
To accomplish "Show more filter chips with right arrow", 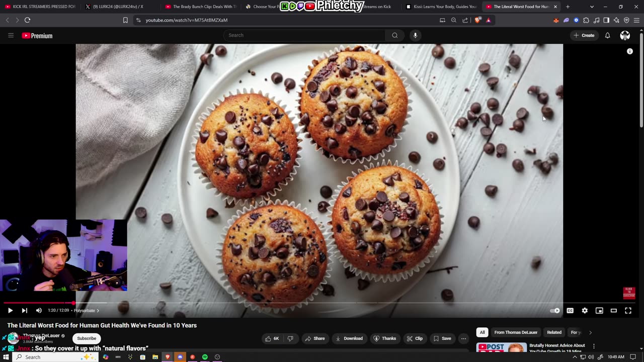I will click(590, 332).
